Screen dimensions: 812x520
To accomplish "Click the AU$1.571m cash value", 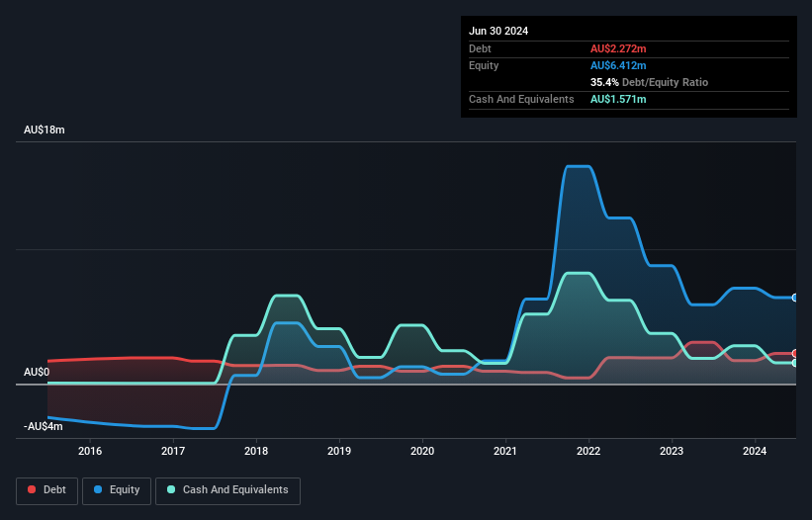I will [618, 99].
